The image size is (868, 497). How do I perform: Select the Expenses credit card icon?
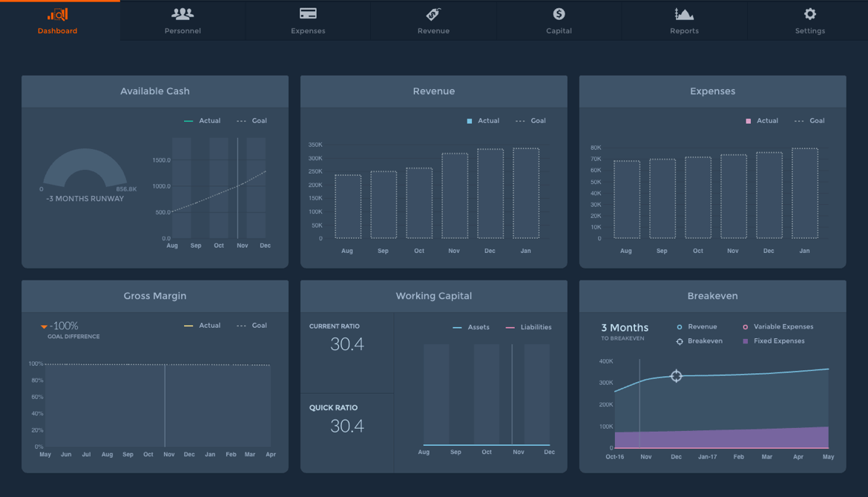click(x=308, y=14)
